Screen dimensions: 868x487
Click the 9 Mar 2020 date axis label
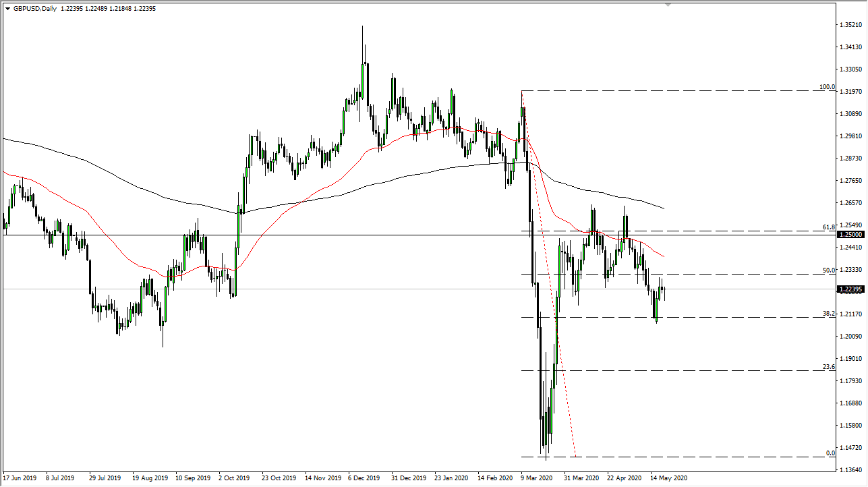[x=536, y=478]
